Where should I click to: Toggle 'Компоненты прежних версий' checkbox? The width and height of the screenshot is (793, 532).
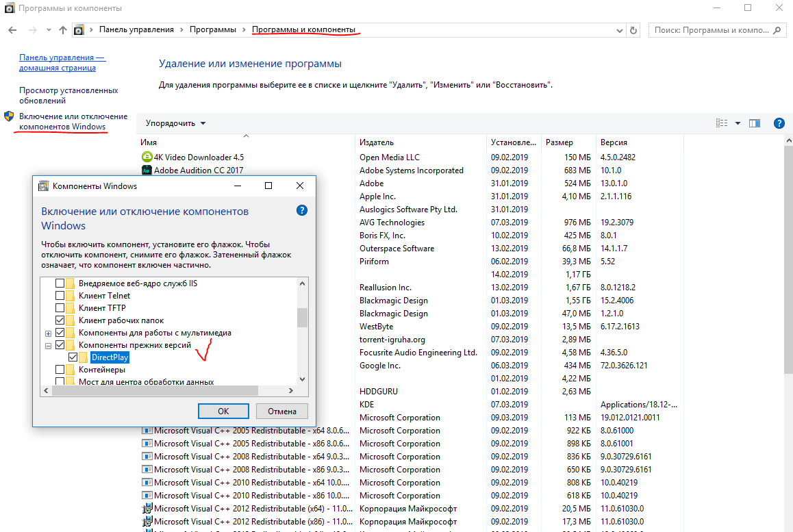[x=60, y=345]
